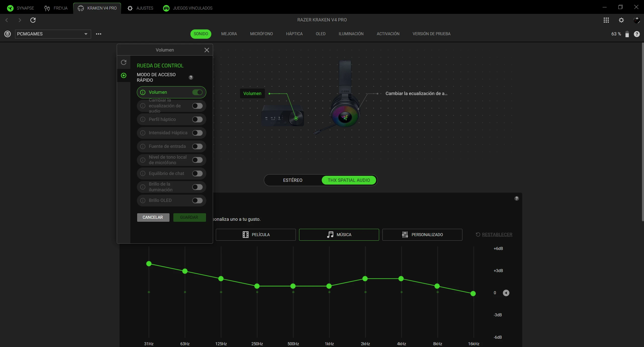Enable Brillo de la iluminación toggle
Screen dimensions: 644x347
pos(197,187)
